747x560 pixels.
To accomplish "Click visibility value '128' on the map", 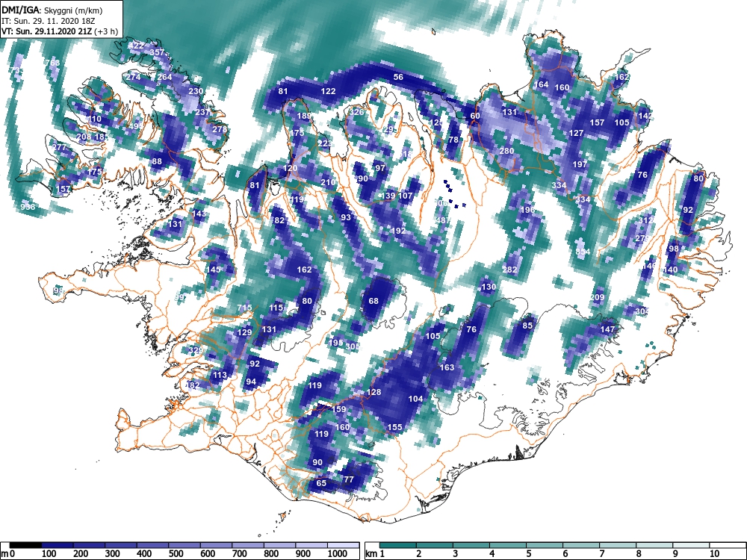I will (x=374, y=392).
